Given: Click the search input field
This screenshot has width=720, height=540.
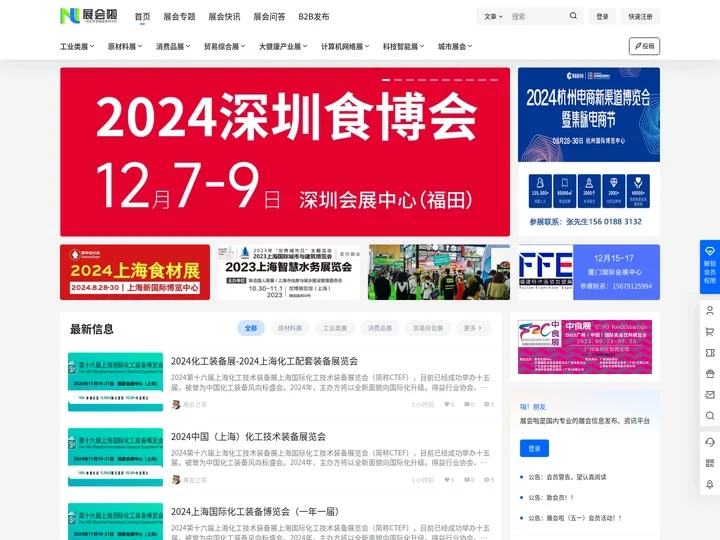Looking at the screenshot, I should click(x=537, y=17).
